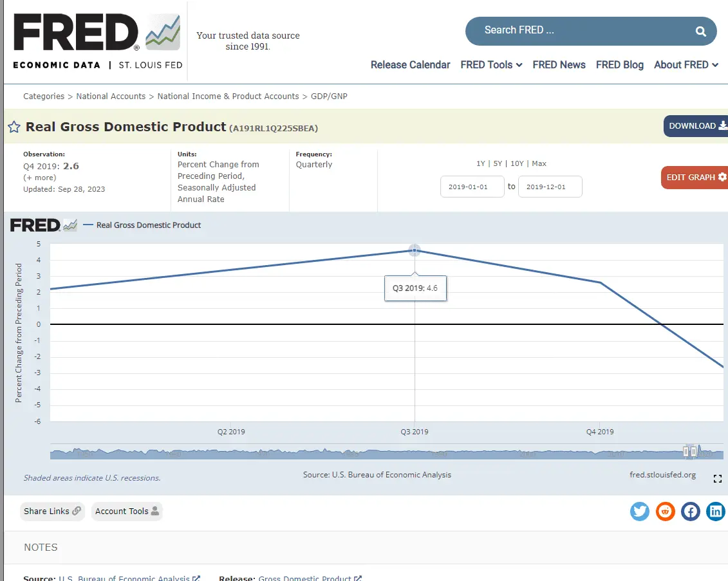Screen dimensions: 728x581
Task: Go to National Accounts breadcrumb
Action: click(x=111, y=97)
